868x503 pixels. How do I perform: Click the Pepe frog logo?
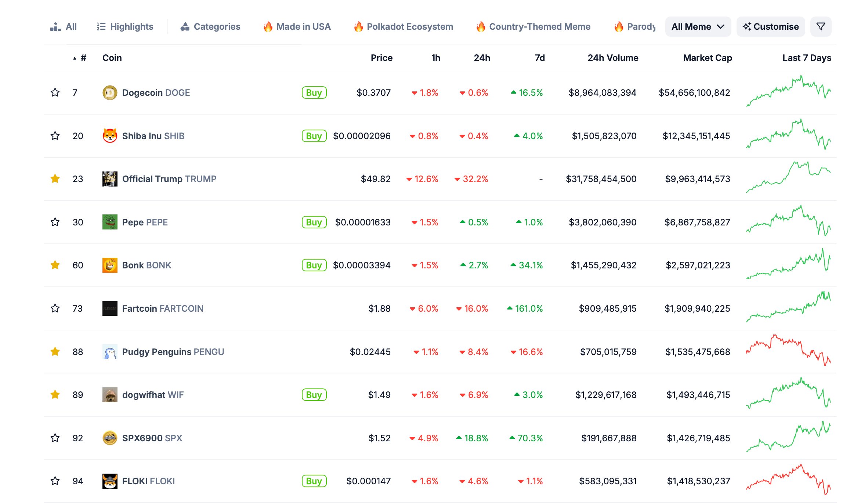coord(110,222)
